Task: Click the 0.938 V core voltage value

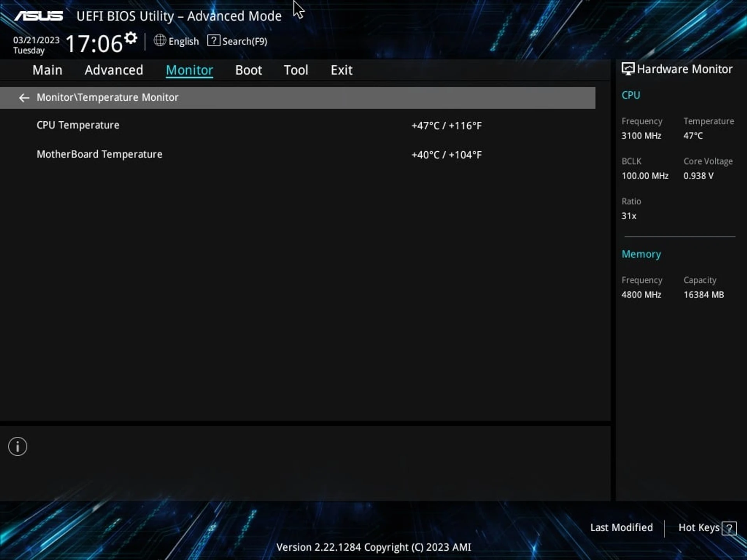Action: coord(699,176)
